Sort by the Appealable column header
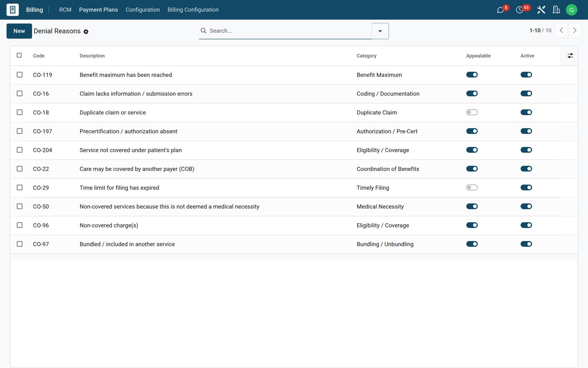The image size is (588, 368). click(x=478, y=56)
